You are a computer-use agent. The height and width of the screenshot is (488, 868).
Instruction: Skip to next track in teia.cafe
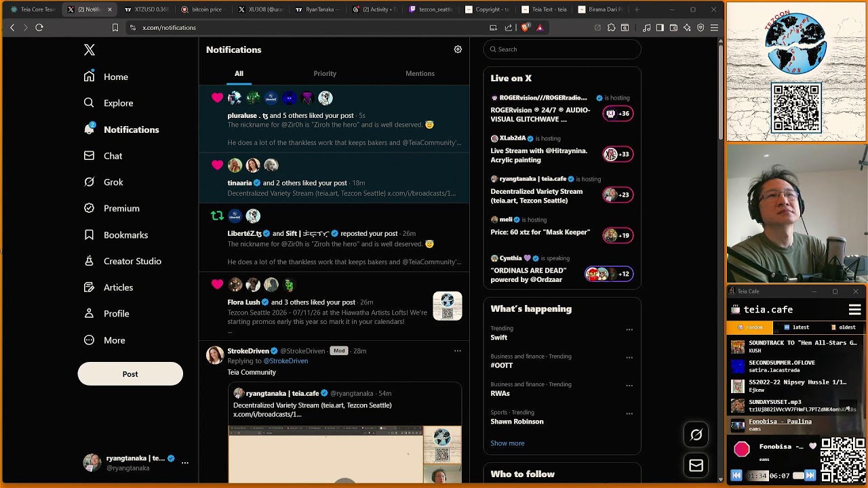point(810,476)
